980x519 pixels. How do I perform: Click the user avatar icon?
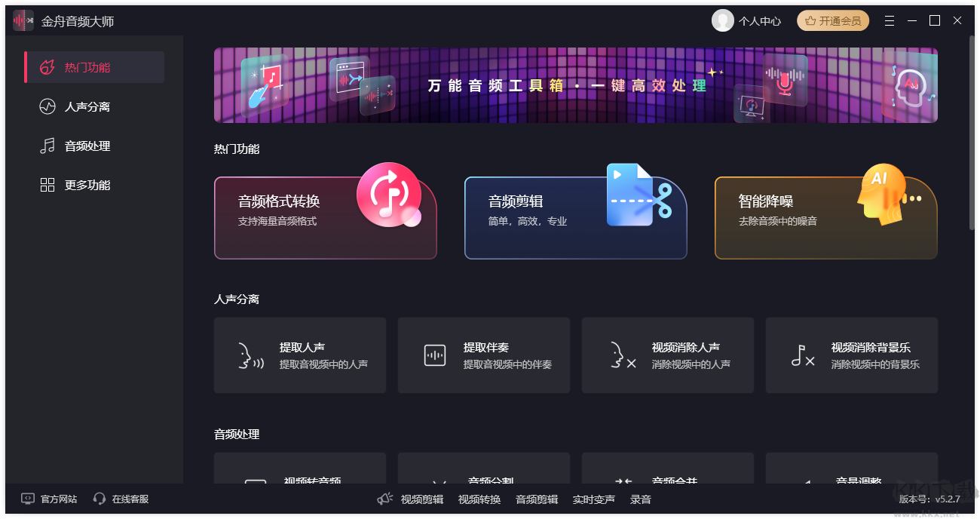[722, 20]
